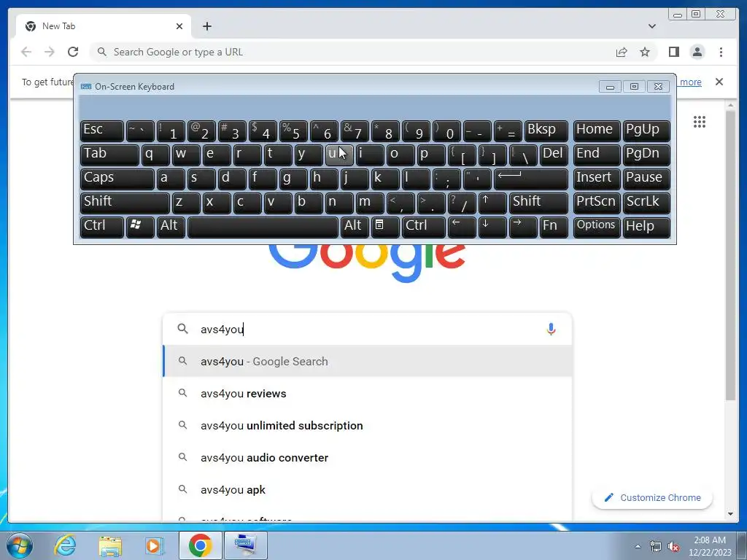Toggle the Fn key on On-Screen Keyboard
The image size is (747, 560).
(x=554, y=227)
